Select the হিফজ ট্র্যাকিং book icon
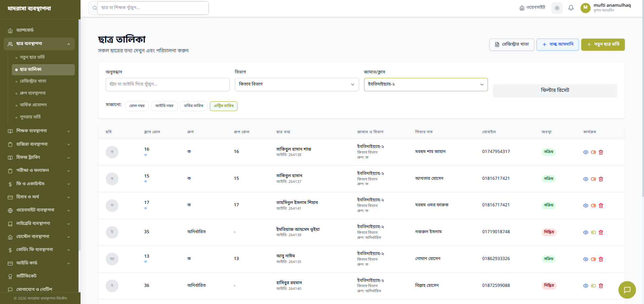Viewport: 644px width, 304px height. [10, 158]
